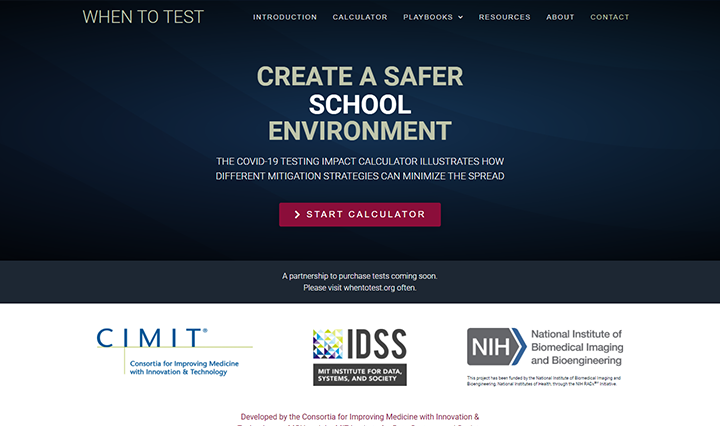Viewport: 720px width, 426px height.
Task: Click the red 'Developed by the Consortia' text
Action: (360, 417)
